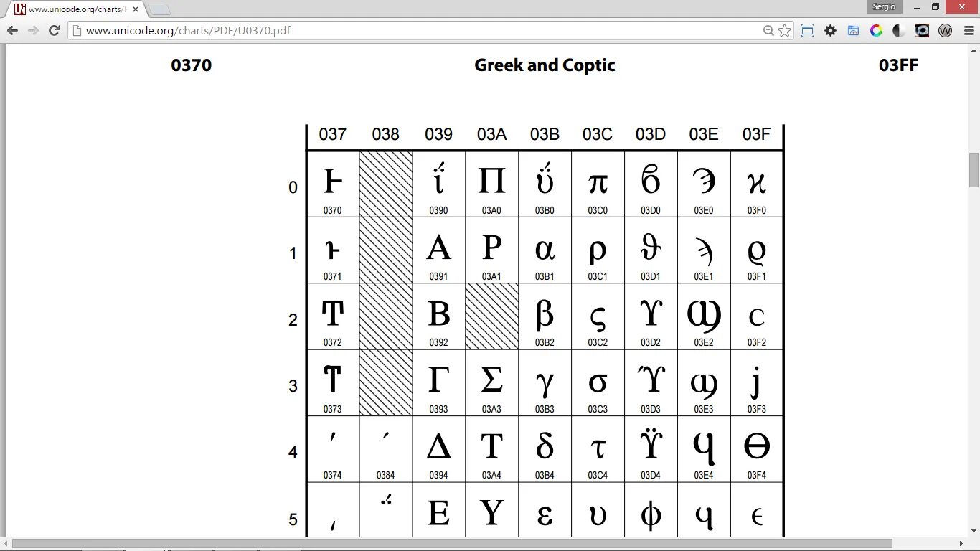Click the final sigma cell 03C2
The image size is (980, 551).
(598, 316)
